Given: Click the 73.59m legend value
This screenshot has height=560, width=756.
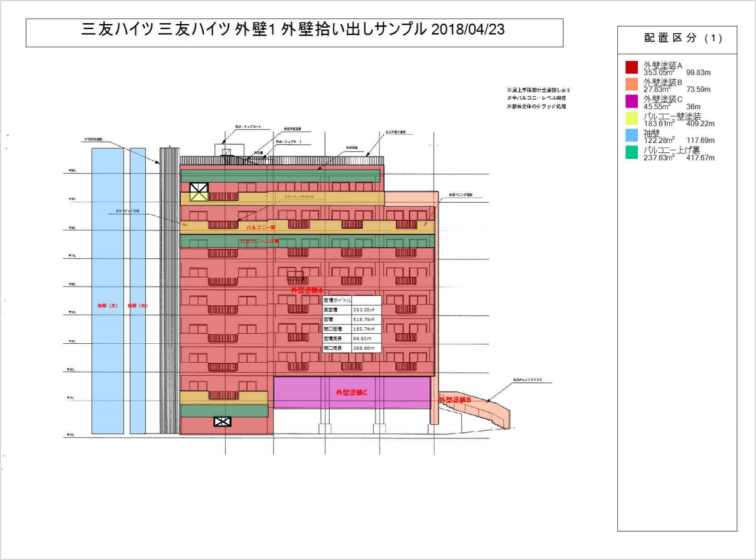Looking at the screenshot, I should point(698,90).
